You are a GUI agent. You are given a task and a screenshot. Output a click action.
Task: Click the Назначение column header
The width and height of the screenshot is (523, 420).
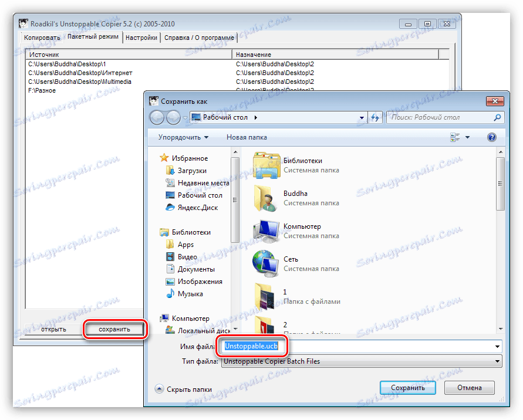[335, 55]
